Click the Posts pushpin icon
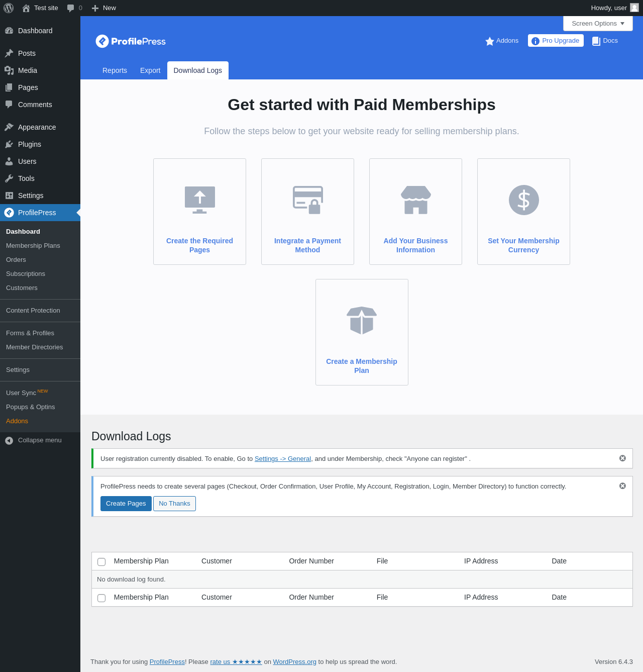This screenshot has height=672, width=643. [x=9, y=53]
